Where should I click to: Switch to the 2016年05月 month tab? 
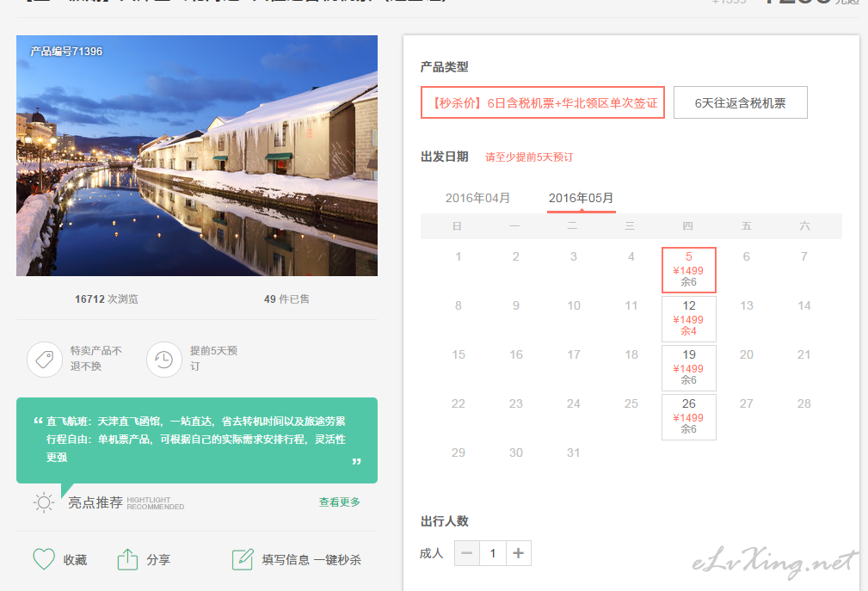coord(581,198)
